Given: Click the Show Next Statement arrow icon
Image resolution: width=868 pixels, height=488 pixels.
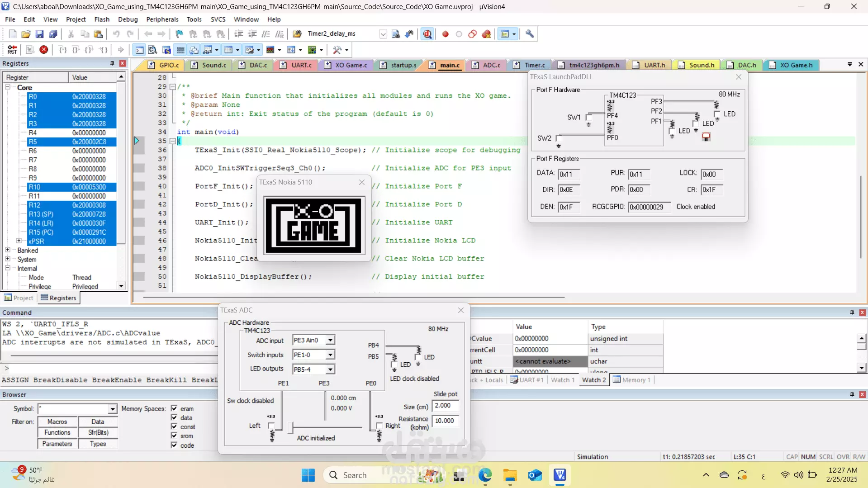Looking at the screenshot, I should click(121, 50).
